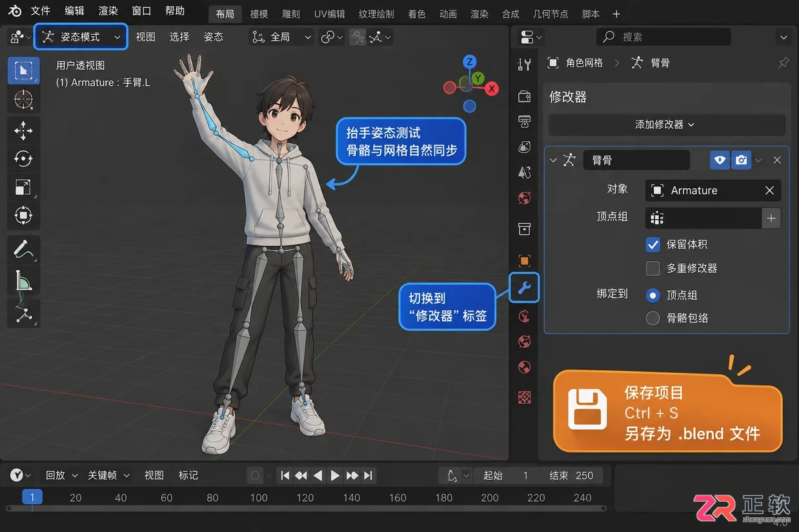Open the Output properties tab
Screen dimensions: 799x532
[524, 122]
